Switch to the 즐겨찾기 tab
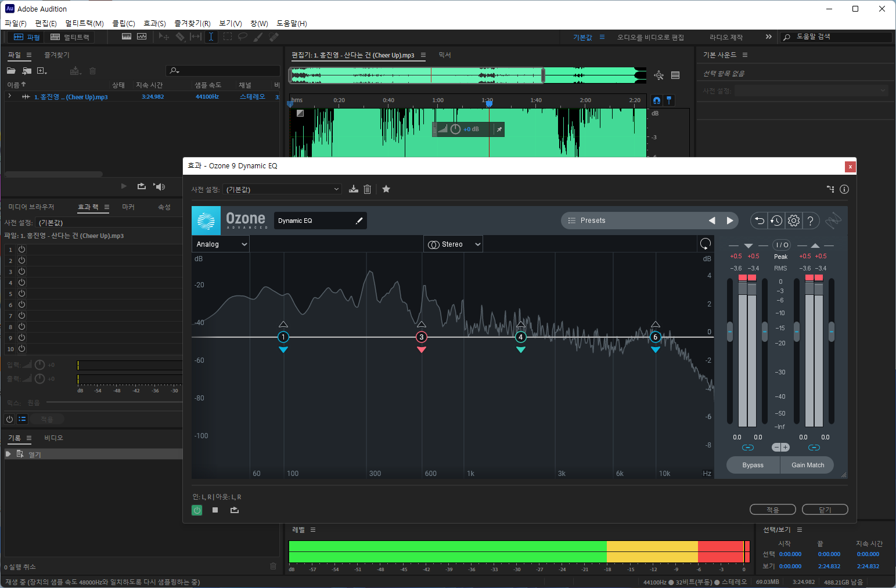896x588 pixels. [57, 55]
